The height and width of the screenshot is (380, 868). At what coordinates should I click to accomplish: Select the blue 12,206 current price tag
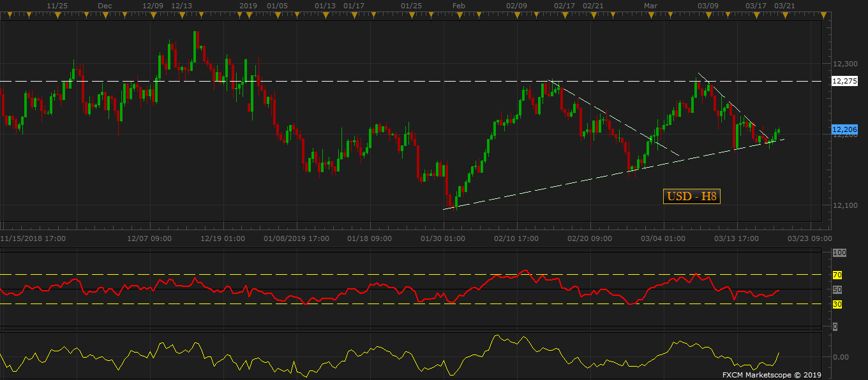844,129
